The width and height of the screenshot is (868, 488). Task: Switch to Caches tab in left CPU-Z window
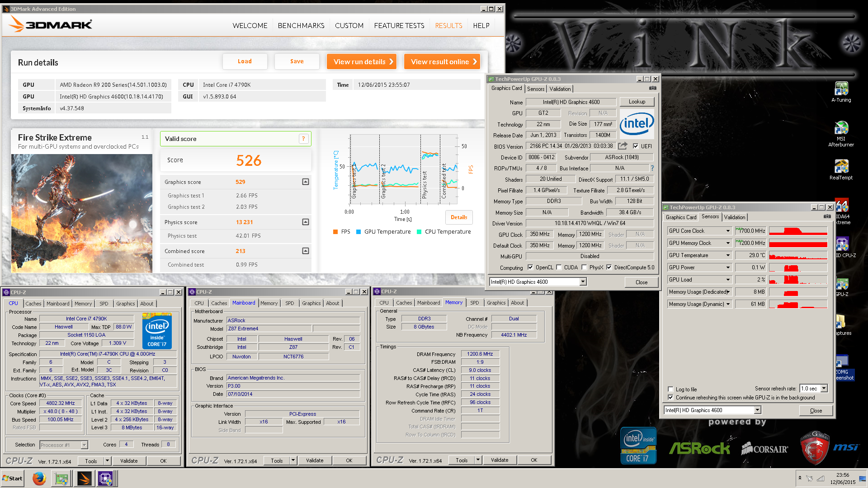point(33,304)
